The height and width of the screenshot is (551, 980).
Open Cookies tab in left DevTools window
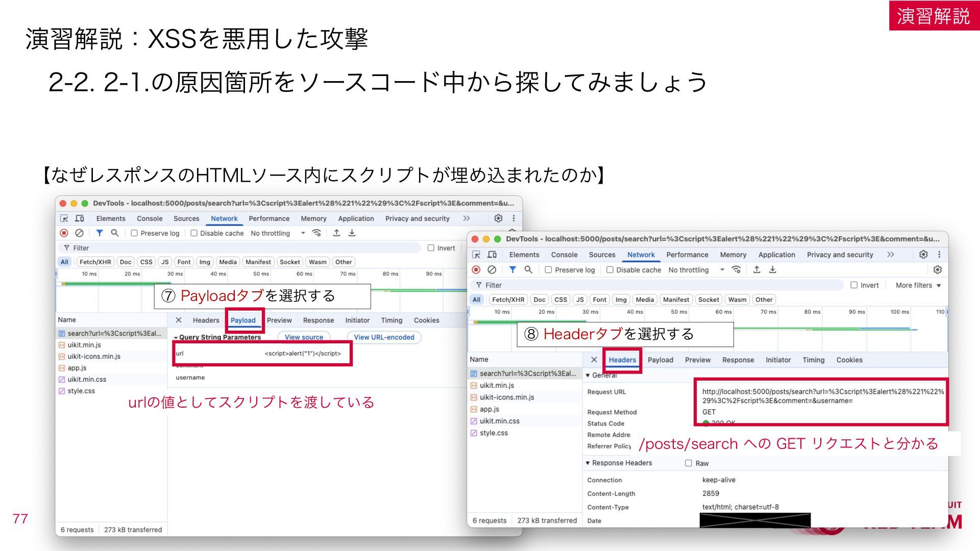[427, 320]
